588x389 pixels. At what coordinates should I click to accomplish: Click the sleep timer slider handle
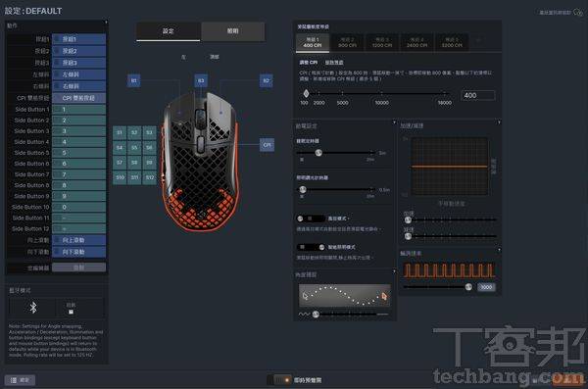point(318,153)
